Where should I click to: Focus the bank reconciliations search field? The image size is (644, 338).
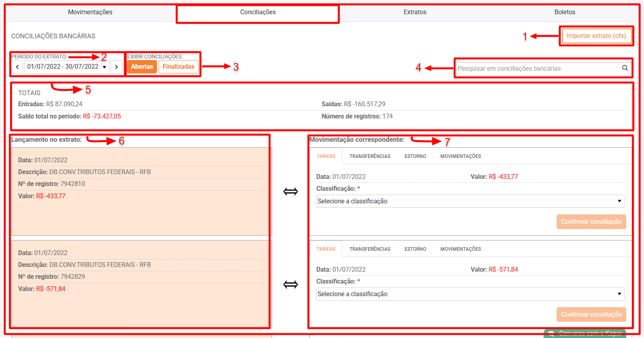click(538, 68)
